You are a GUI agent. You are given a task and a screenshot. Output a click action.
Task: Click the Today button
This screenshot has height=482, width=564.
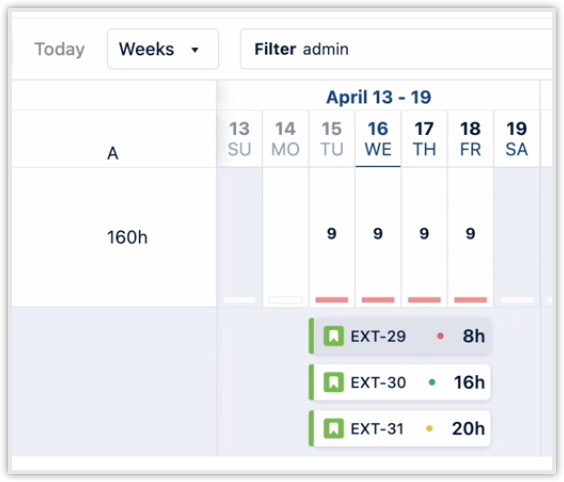pos(60,49)
